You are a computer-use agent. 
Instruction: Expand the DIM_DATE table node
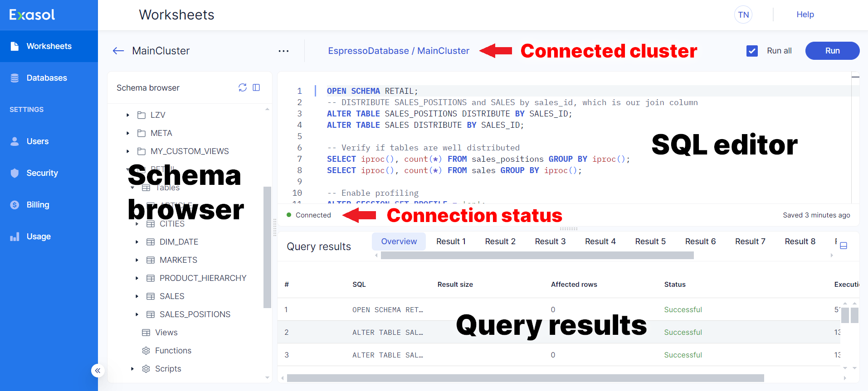(x=137, y=242)
